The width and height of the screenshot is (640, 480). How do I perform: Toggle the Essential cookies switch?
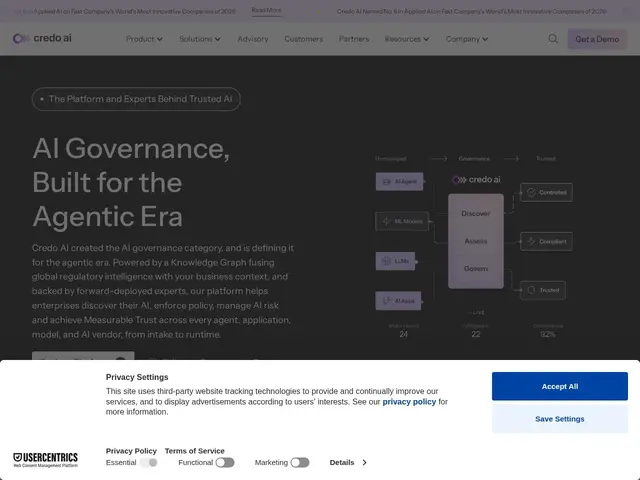pos(149,462)
